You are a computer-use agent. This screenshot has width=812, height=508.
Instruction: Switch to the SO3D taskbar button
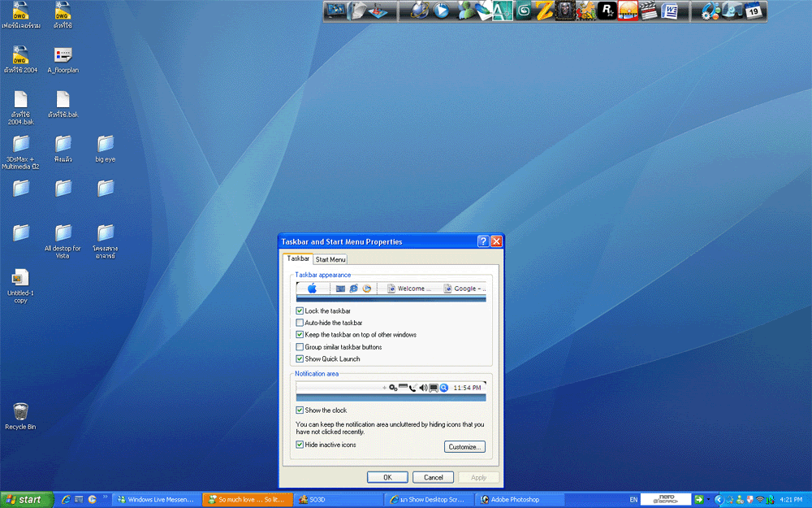(x=339, y=500)
